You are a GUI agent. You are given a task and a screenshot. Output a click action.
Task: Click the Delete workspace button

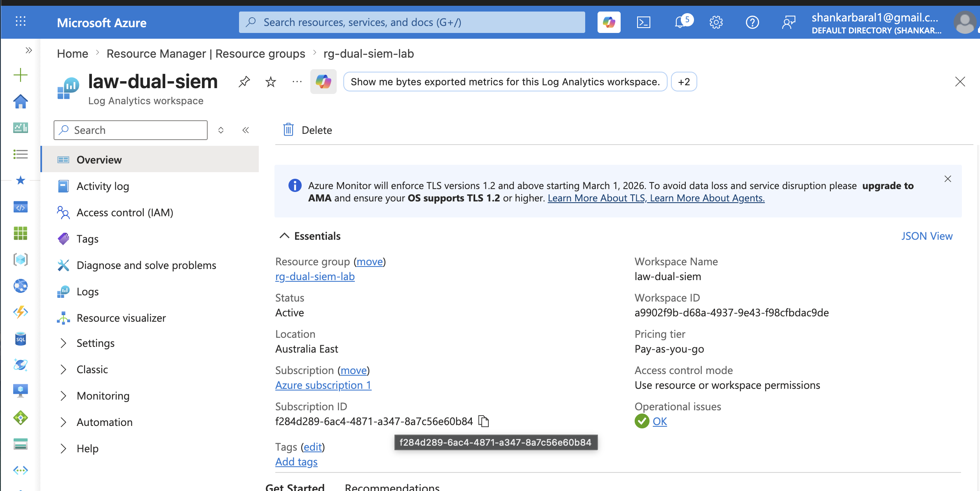coord(307,130)
